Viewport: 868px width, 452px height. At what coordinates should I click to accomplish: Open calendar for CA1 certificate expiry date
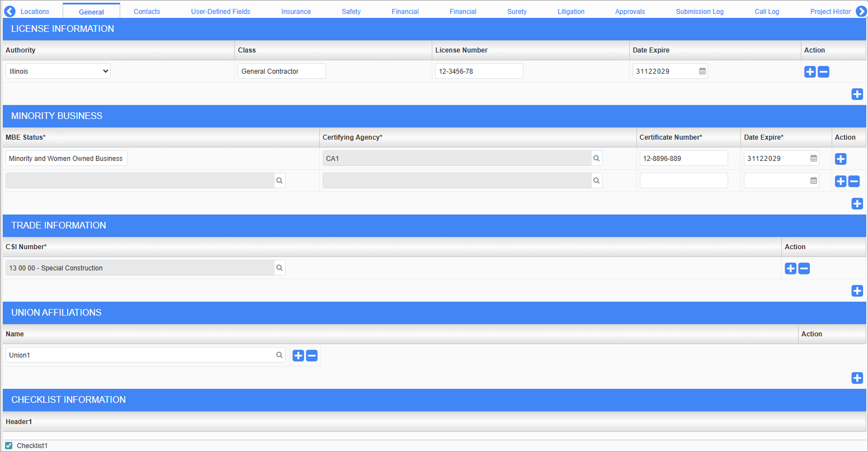(x=814, y=158)
